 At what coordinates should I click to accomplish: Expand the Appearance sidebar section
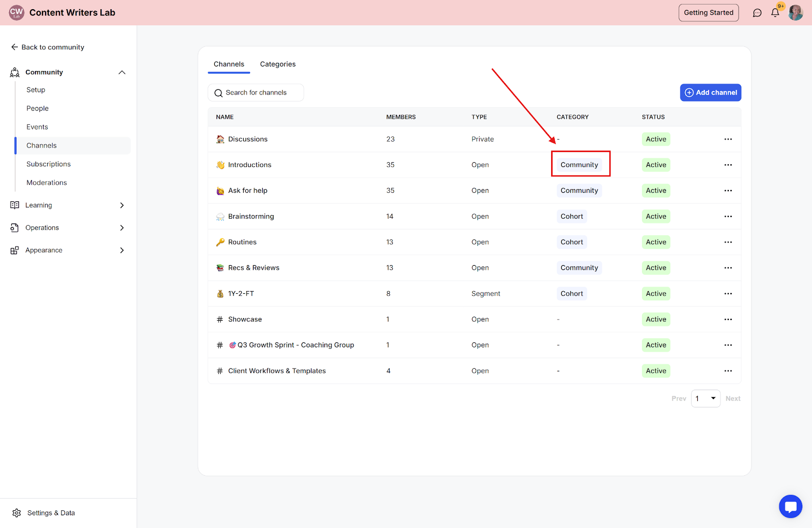click(122, 250)
